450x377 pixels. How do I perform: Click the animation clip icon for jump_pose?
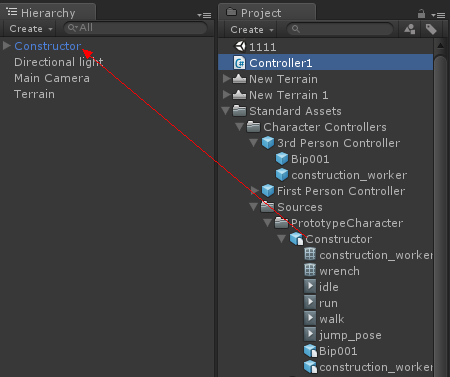pyautogui.click(x=310, y=334)
